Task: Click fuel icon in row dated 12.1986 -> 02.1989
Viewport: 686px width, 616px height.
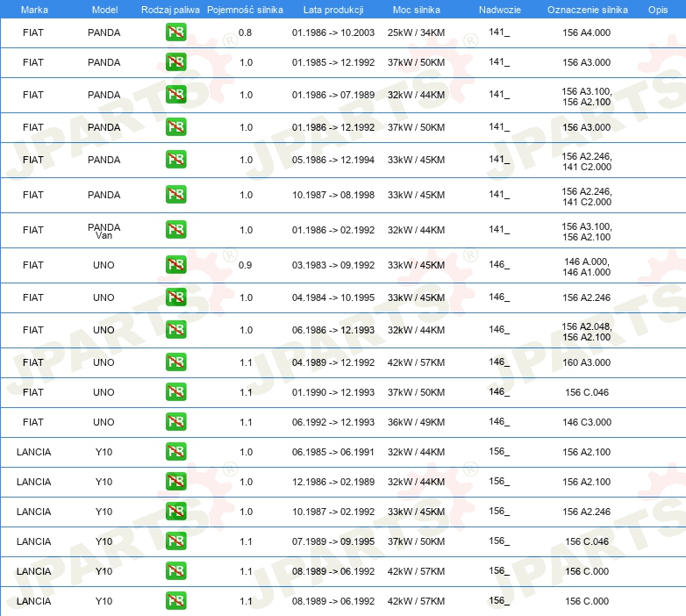Action: pyautogui.click(x=175, y=482)
